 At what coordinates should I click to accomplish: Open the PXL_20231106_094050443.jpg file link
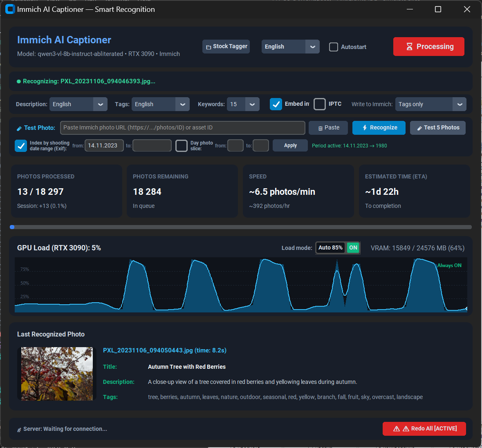(x=164, y=350)
